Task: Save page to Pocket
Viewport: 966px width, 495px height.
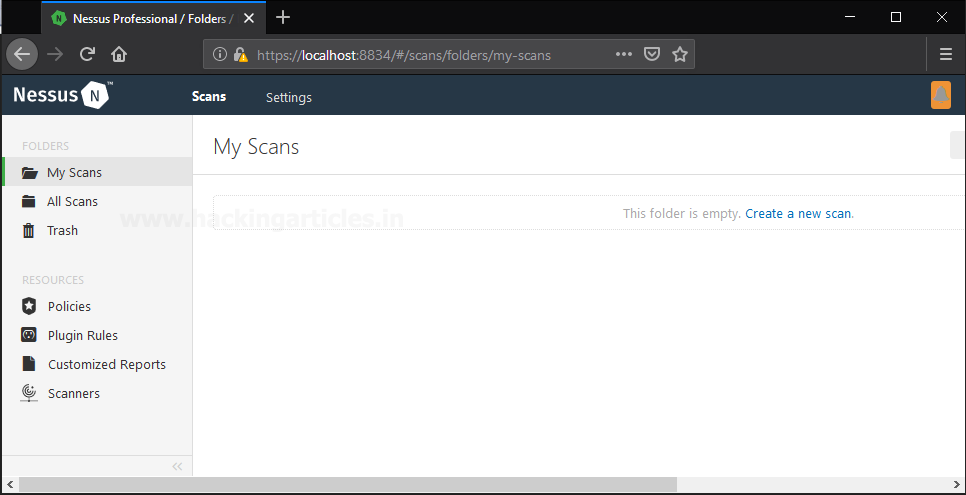Action: pos(652,54)
